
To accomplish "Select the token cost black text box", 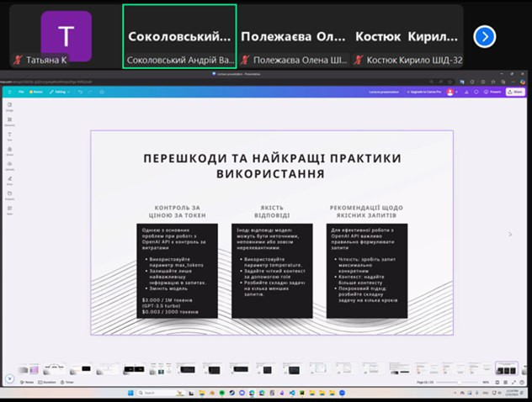I will pos(177,271).
